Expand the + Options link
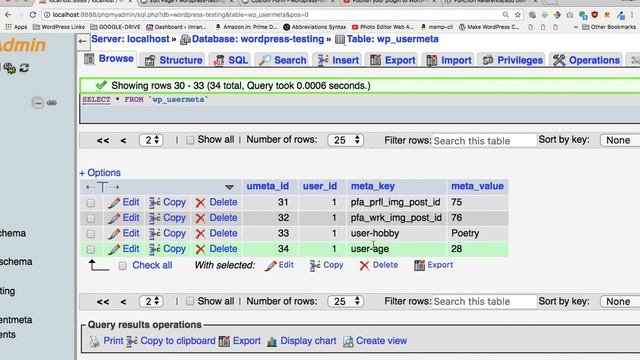The image size is (640, 360). pos(100,173)
